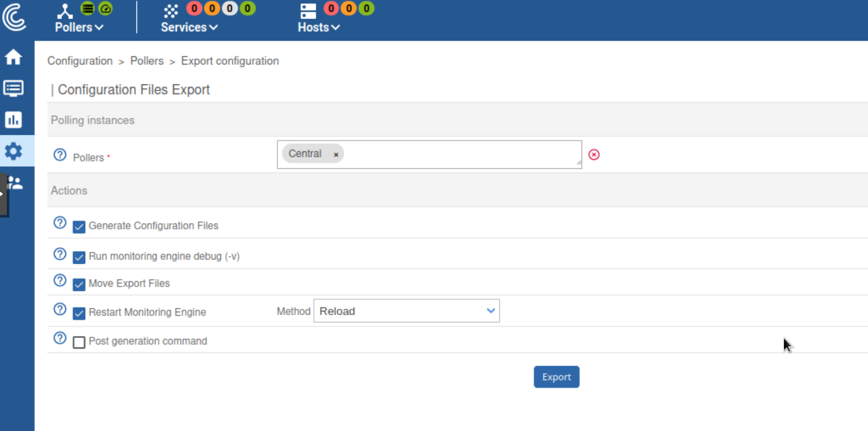Clear pollers with the red circle icon
The height and width of the screenshot is (431, 868).
tap(594, 155)
